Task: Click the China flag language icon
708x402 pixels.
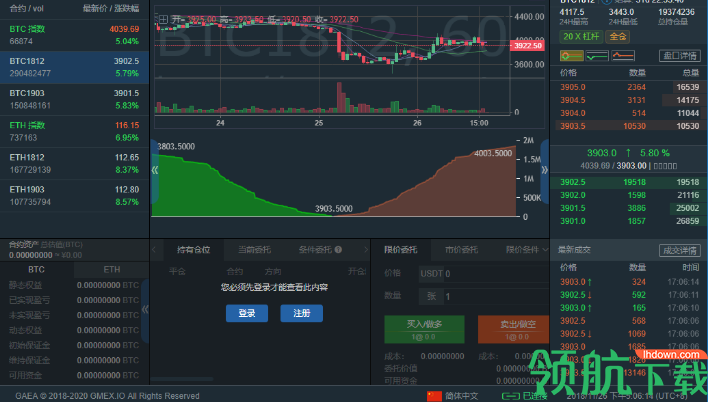Action: tap(434, 396)
